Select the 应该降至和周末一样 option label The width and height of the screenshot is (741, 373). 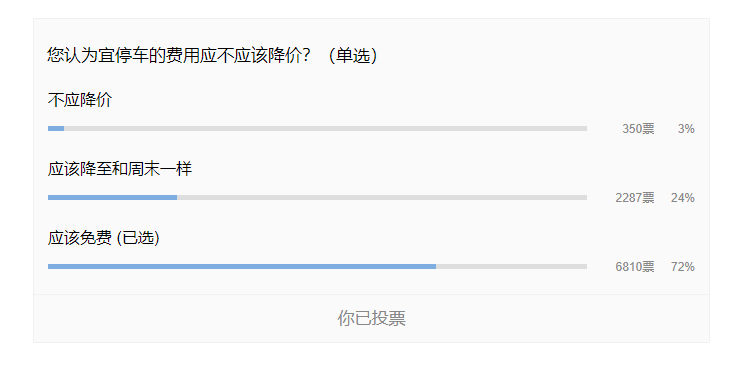[x=120, y=169]
